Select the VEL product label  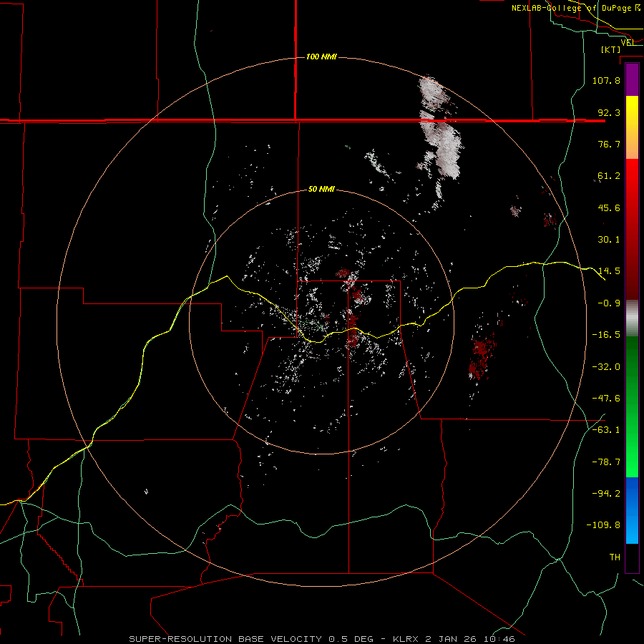(628, 43)
